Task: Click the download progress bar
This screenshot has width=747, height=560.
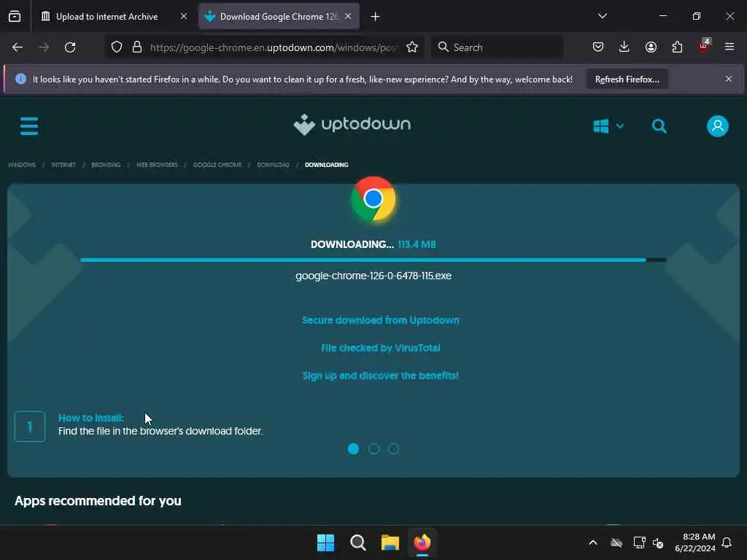Action: point(373,260)
